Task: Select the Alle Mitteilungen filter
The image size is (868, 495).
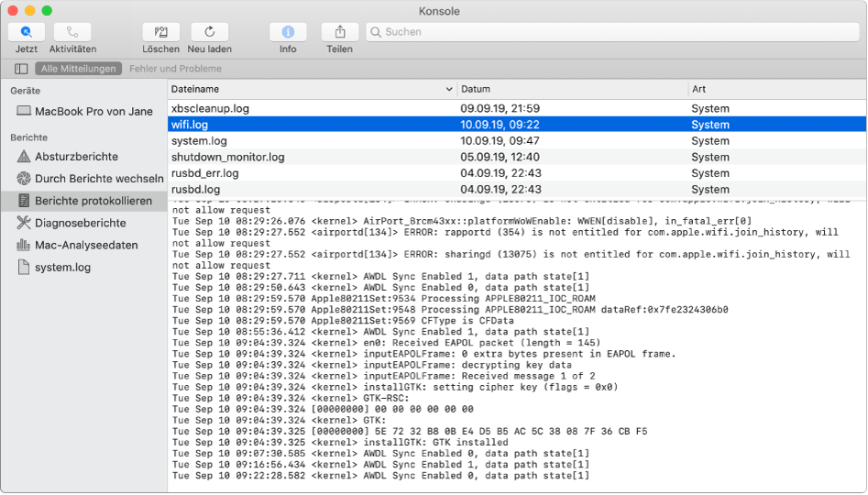Action: [79, 69]
